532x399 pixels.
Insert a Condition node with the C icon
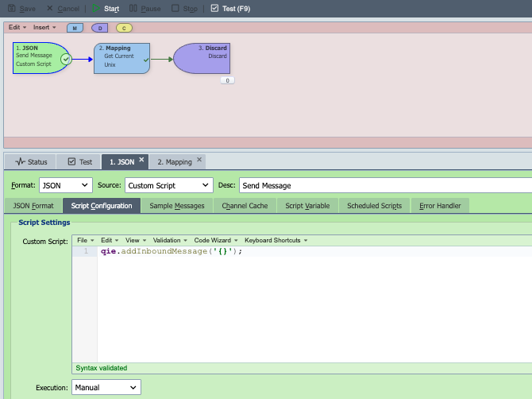pos(124,28)
